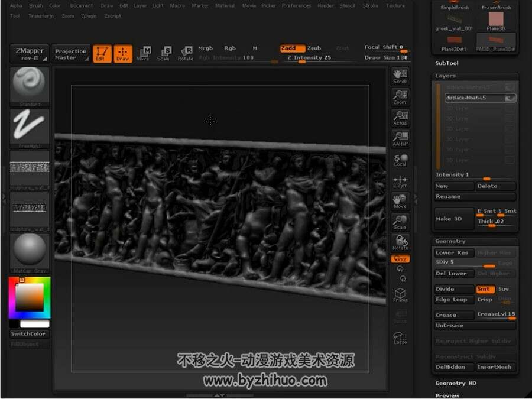Click the Move icon in right shelf
This screenshot has height=399, width=532.
click(400, 201)
